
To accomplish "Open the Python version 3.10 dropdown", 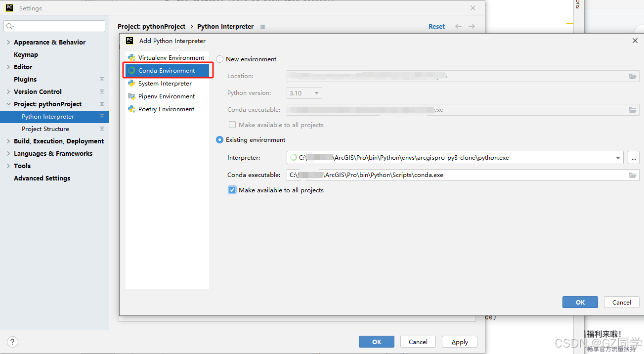I will [x=304, y=93].
